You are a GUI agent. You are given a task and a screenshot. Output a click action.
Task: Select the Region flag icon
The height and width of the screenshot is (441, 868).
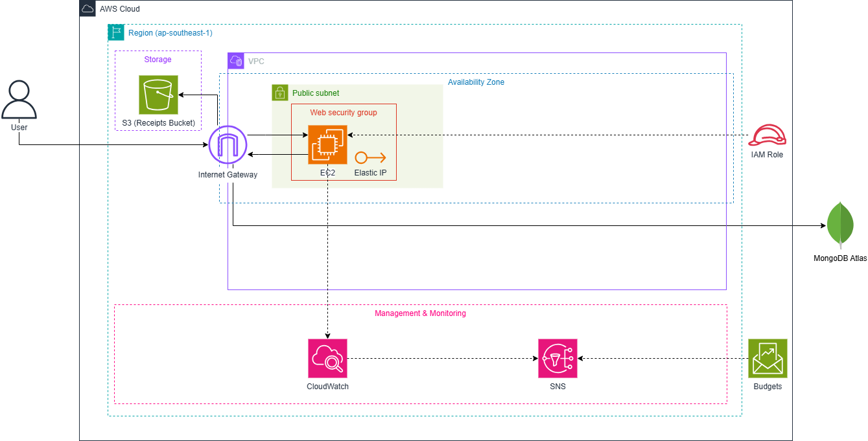tap(116, 32)
